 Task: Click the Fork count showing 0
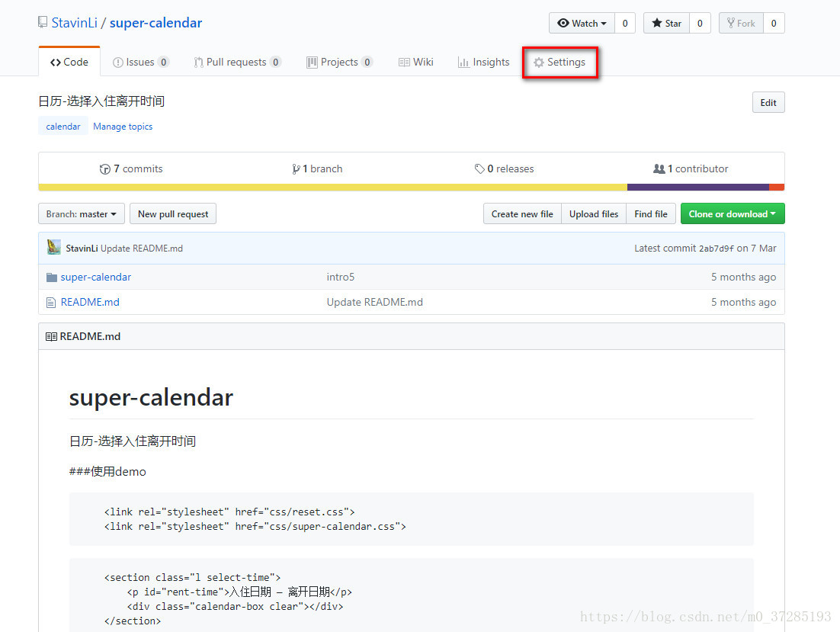tap(774, 23)
